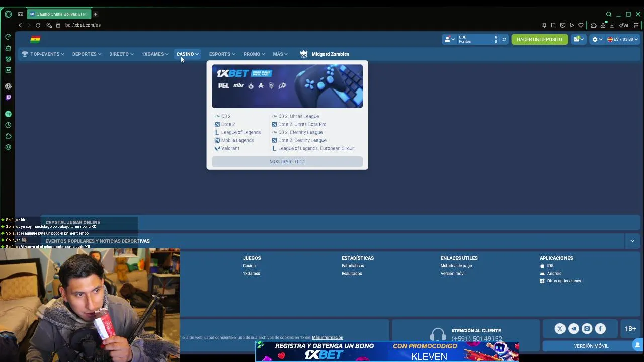Open CS 2. Eternity League
This screenshot has height=362, width=644.
point(297,132)
